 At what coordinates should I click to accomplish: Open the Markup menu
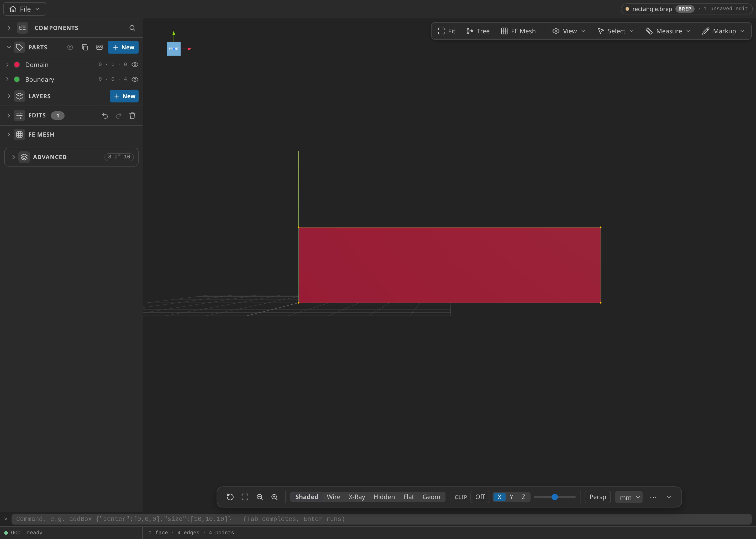point(723,31)
